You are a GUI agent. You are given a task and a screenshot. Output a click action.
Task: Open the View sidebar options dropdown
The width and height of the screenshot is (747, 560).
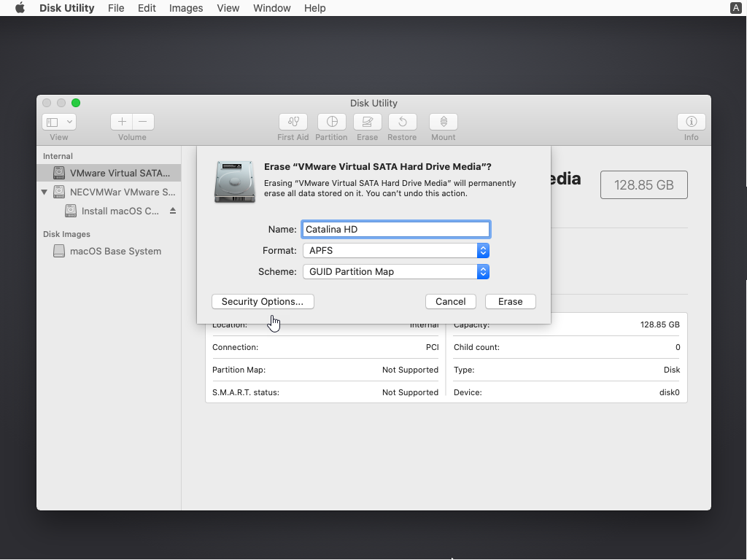(x=59, y=122)
